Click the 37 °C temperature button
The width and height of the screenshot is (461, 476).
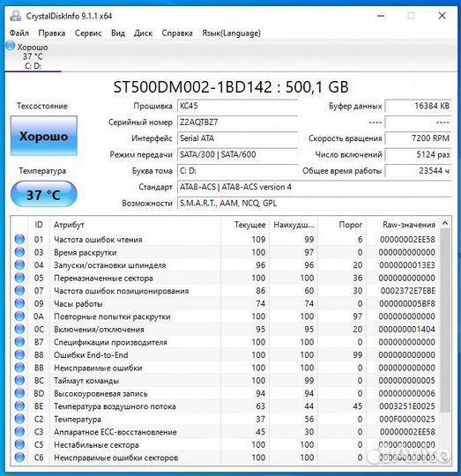[x=44, y=194]
